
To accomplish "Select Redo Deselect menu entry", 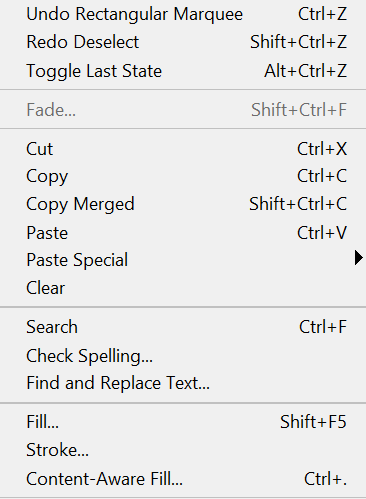I will click(183, 42).
